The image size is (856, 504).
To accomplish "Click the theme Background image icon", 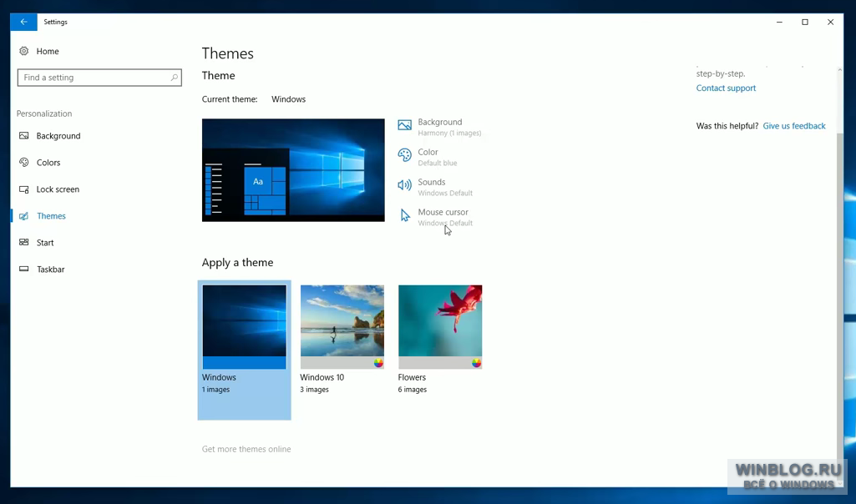I will [404, 125].
